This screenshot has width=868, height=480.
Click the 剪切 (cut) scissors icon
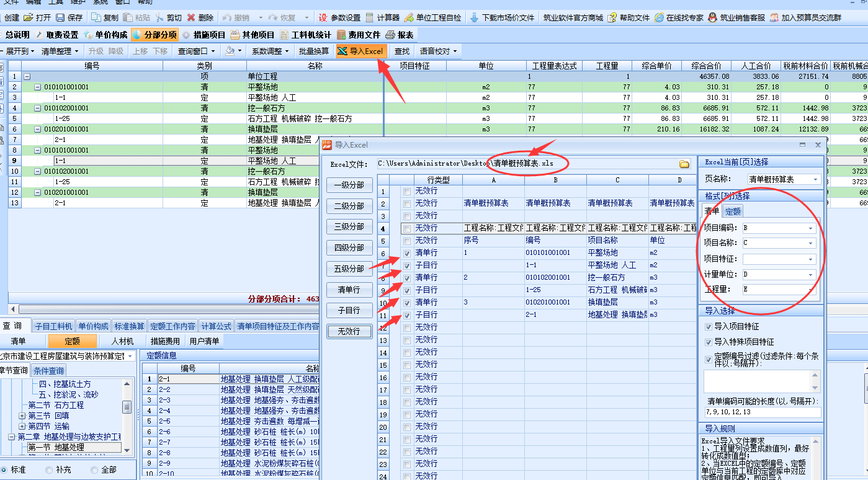(x=160, y=17)
